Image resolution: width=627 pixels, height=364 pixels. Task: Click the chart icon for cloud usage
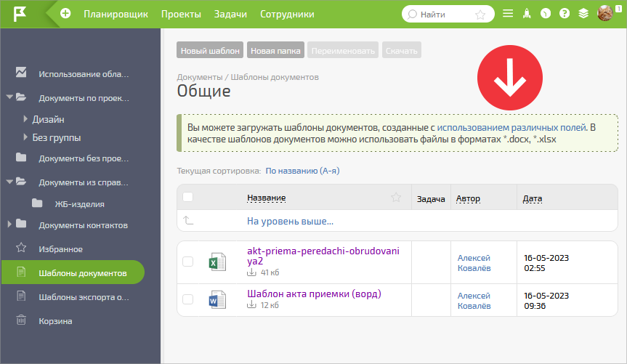coord(21,72)
